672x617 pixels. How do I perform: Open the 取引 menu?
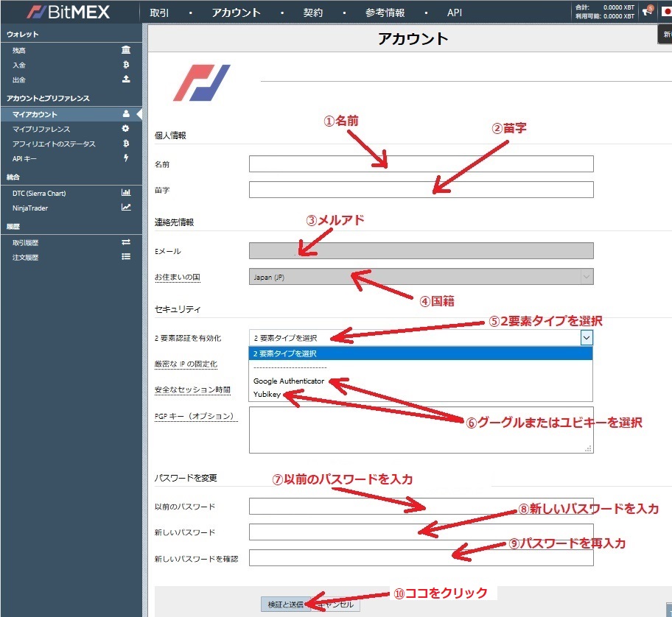(x=159, y=13)
